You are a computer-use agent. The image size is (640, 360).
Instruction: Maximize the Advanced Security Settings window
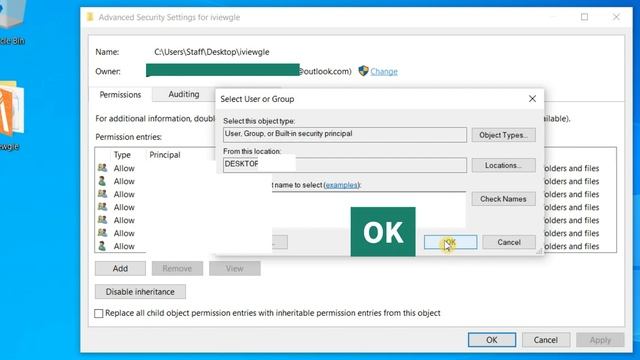(x=584, y=17)
